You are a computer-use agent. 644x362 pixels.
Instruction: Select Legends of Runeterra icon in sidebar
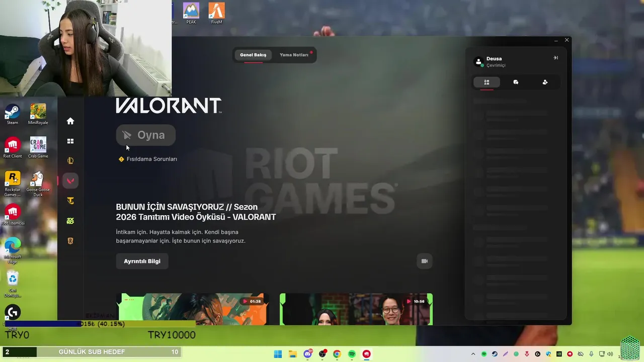click(x=70, y=241)
